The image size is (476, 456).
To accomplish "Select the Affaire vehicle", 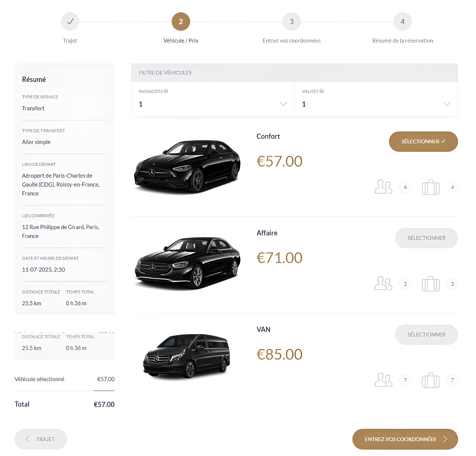I will click(426, 238).
